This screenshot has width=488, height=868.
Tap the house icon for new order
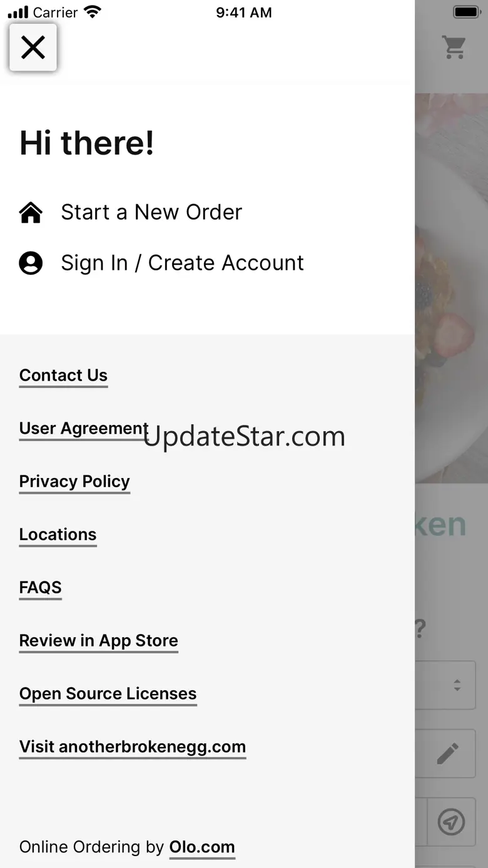31,213
